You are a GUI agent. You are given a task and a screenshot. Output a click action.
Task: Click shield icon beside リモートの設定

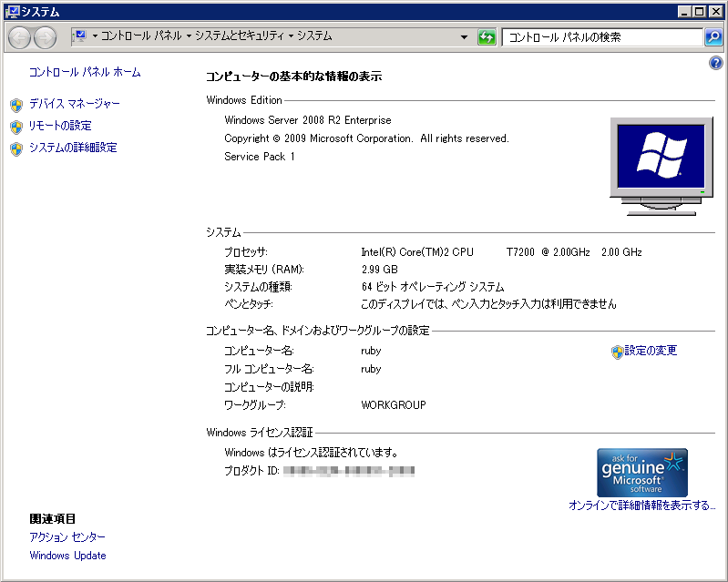(16, 127)
